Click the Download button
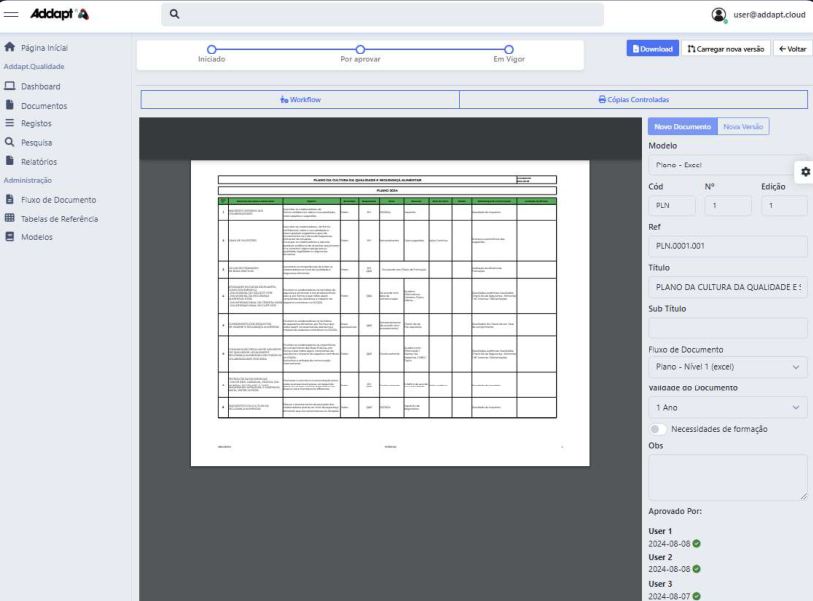813x601 pixels. click(x=652, y=49)
